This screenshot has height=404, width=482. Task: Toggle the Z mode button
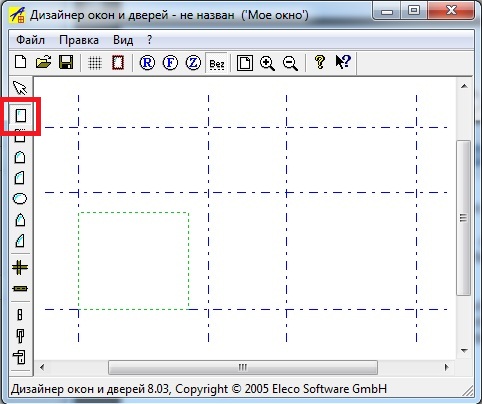click(193, 63)
